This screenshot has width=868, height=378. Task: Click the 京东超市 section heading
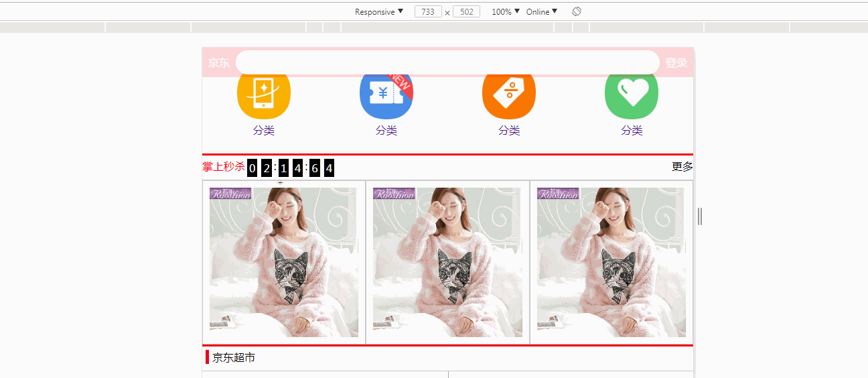point(234,358)
